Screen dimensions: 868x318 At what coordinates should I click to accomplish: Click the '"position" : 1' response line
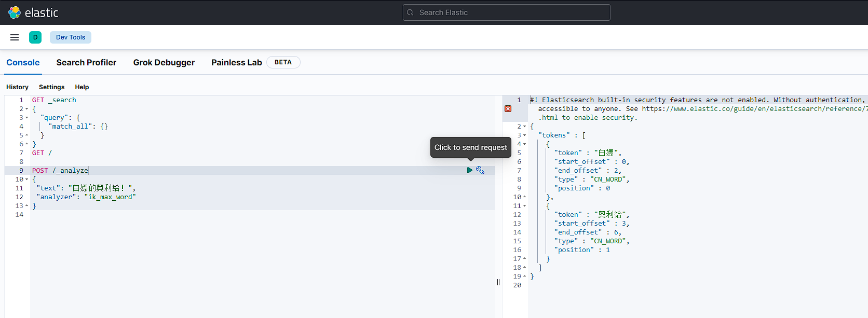pyautogui.click(x=582, y=250)
